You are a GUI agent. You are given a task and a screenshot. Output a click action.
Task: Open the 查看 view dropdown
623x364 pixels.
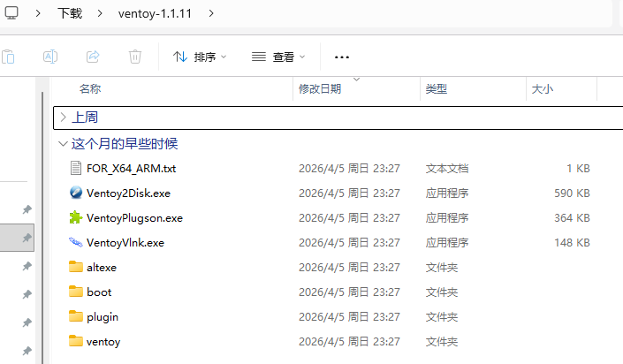[x=278, y=57]
